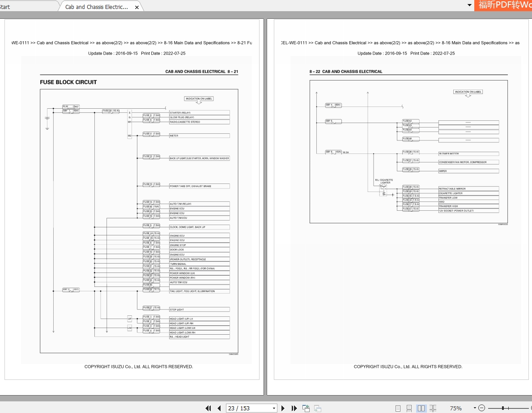Open the page number dropdown
Viewport: 532px width, 413px height.
point(274,408)
